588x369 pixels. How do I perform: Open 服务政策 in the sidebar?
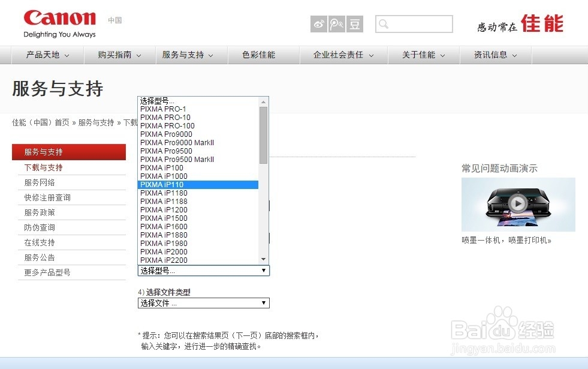click(40, 212)
